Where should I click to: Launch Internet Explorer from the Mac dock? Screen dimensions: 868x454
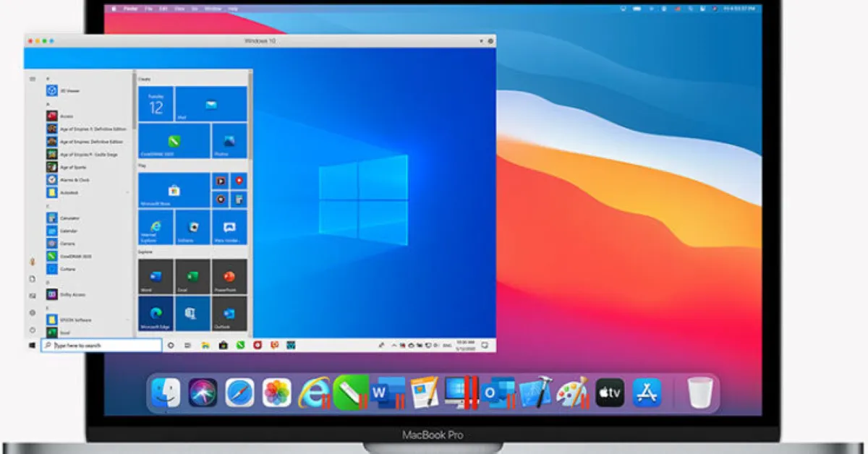click(x=313, y=393)
